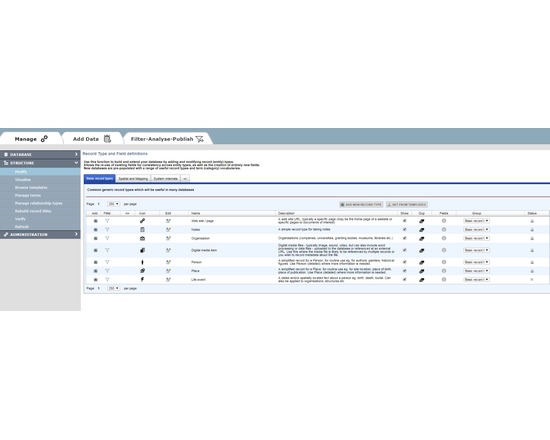Click Get From Templates button

coord(407,205)
